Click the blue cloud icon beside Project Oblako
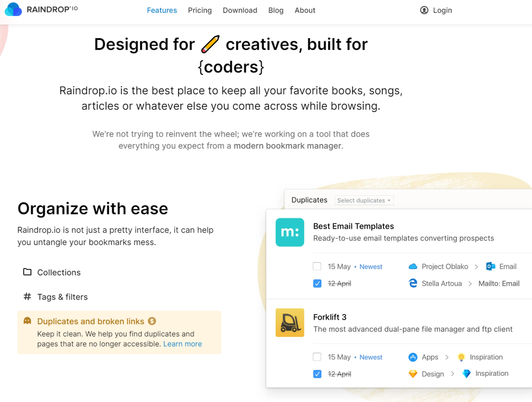Viewport: 532px width, 402px height. click(x=413, y=266)
